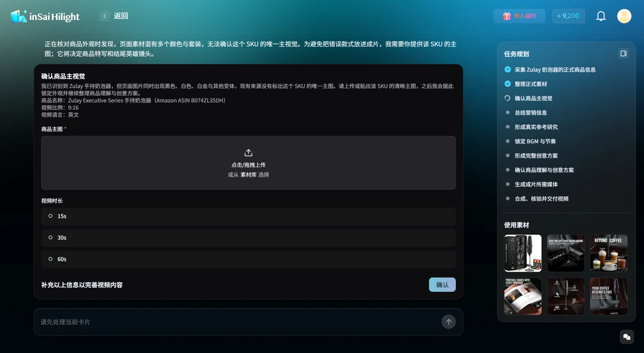The width and height of the screenshot is (644, 353).
Task: Open the 'Your coffee deserves this' thumbnail
Action: (609, 296)
